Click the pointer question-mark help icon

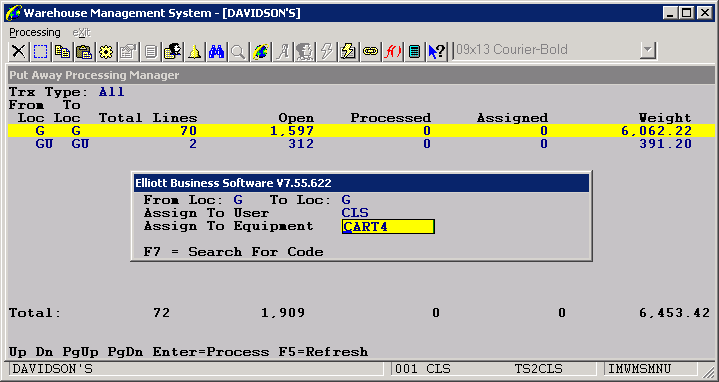[437, 51]
